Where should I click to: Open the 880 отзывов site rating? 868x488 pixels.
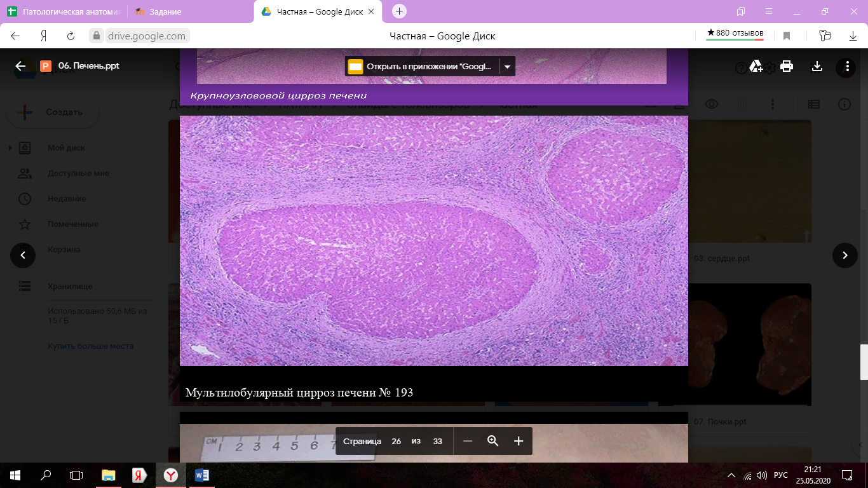(x=735, y=34)
